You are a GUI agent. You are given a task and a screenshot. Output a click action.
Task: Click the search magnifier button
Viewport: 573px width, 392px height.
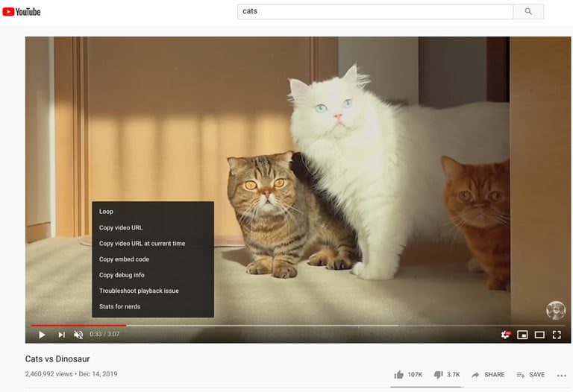(x=528, y=11)
